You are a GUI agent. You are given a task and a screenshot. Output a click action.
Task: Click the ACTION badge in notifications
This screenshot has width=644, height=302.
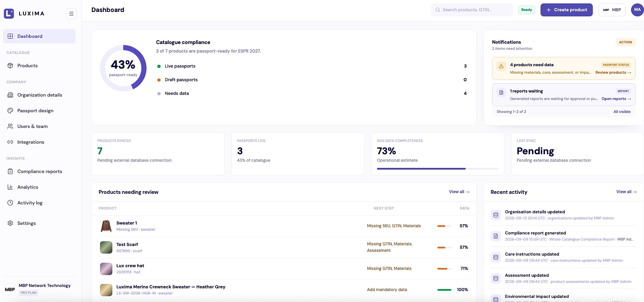(625, 42)
